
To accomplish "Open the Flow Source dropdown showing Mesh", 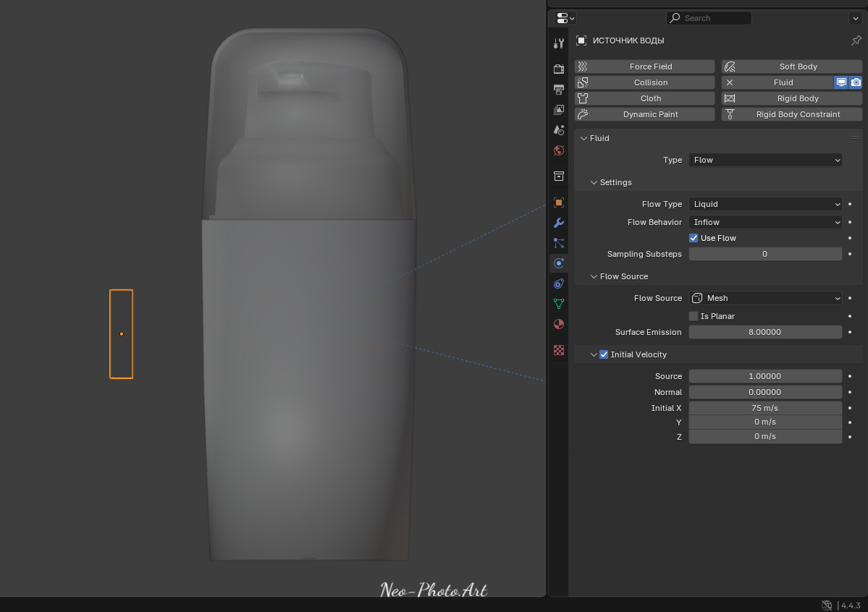I will 765,298.
